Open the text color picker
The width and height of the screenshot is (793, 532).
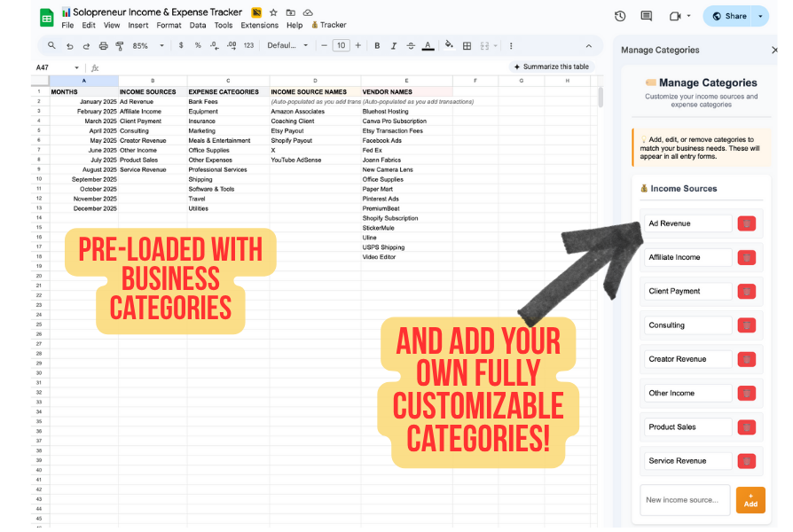[x=428, y=46]
